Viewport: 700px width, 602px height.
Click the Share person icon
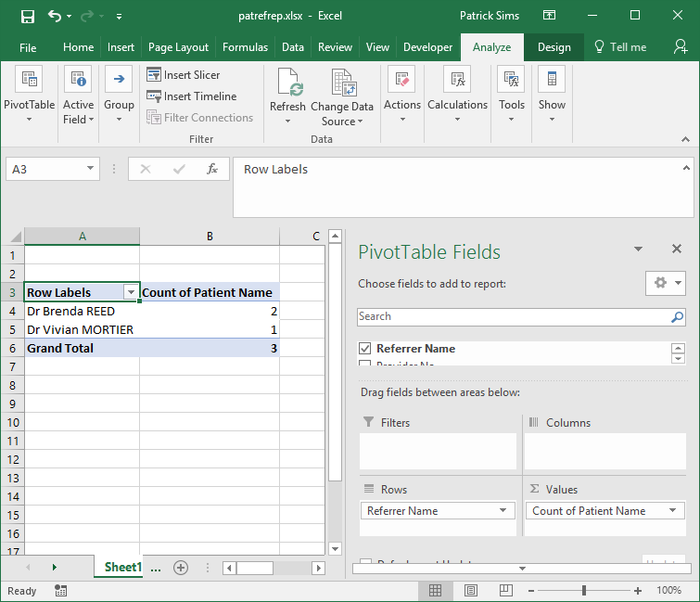click(681, 46)
